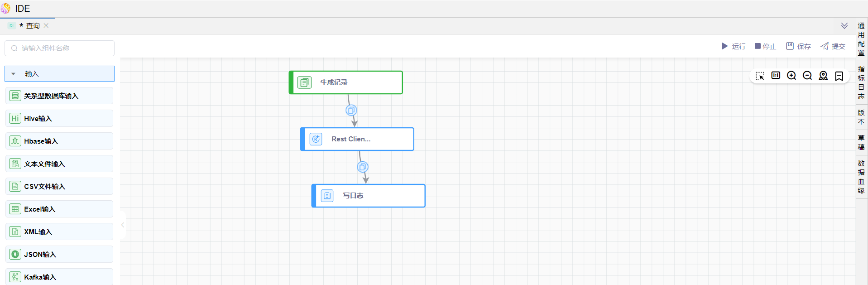Collapse the left component panel arrow

[123, 225]
